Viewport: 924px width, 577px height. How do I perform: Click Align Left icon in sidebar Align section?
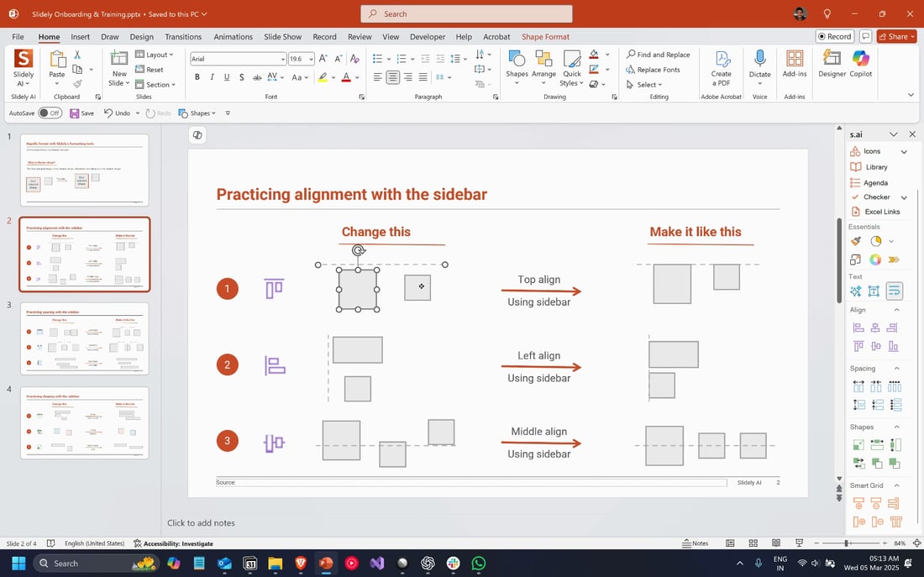pyautogui.click(x=858, y=328)
